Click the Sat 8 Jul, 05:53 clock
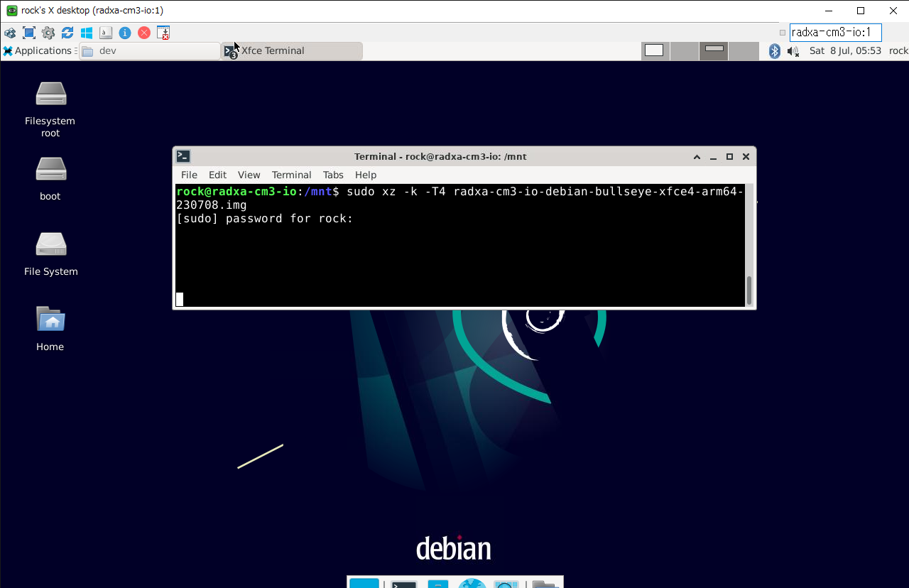 (x=845, y=51)
